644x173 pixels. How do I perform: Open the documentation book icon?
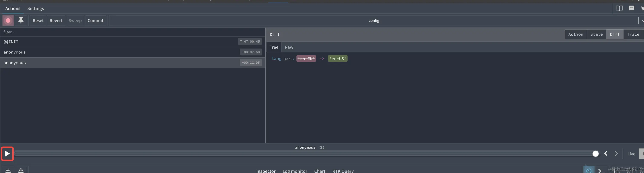[x=619, y=8]
